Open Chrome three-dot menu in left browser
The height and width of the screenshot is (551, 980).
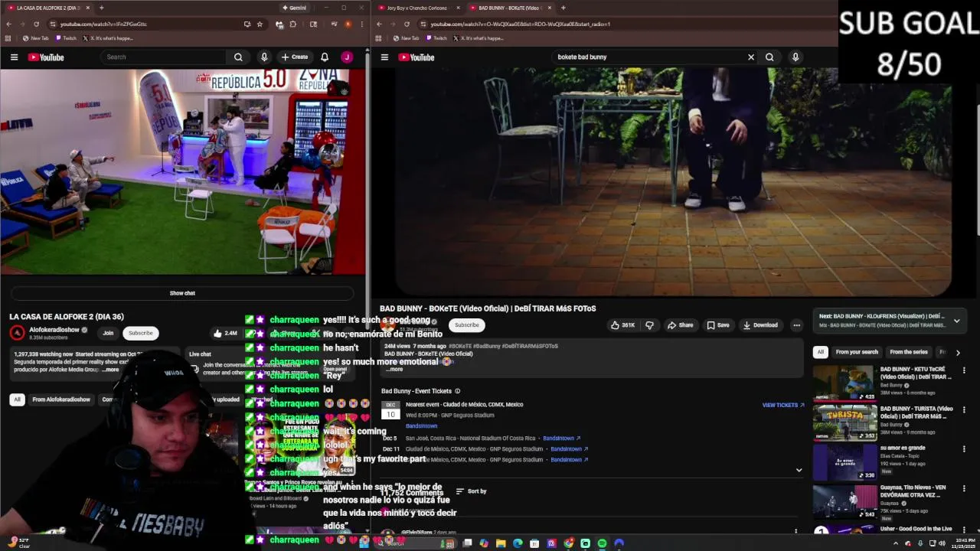tap(361, 24)
